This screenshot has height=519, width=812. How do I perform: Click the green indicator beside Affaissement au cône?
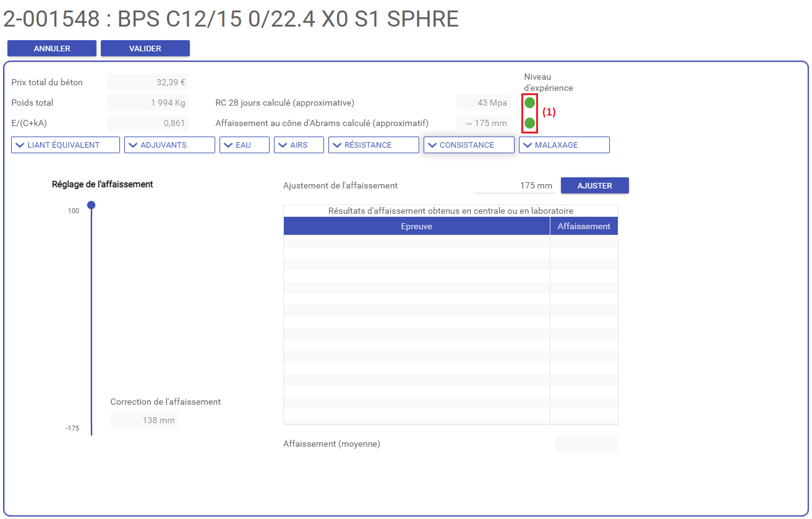click(530, 123)
